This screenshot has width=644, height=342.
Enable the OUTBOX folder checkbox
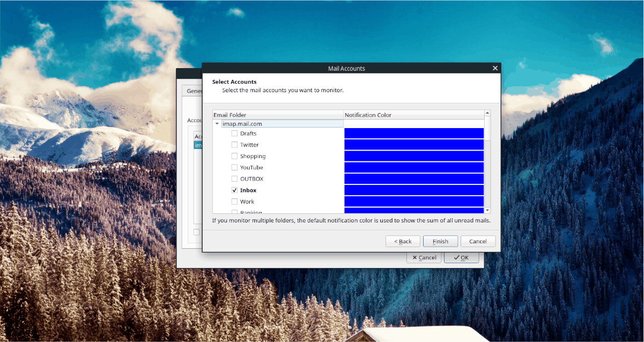tap(234, 179)
